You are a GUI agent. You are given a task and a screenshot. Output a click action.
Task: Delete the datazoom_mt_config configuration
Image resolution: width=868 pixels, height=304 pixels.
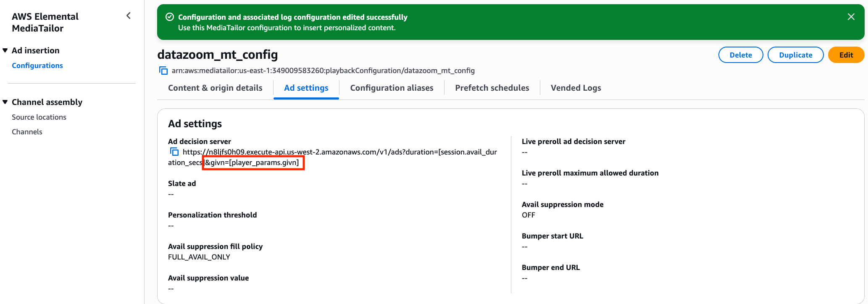point(740,55)
